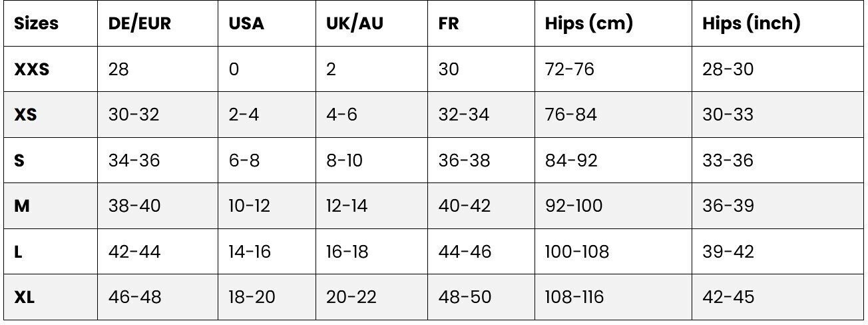Screen dimensions: 868x325
Task: Select the USA size 14-16 cell
Action: (250, 252)
